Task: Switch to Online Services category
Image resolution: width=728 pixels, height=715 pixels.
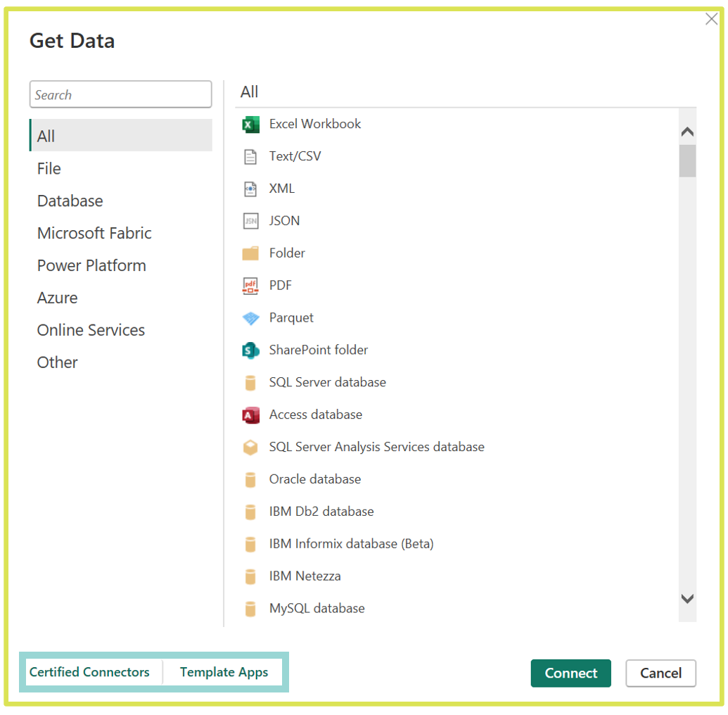Action: coord(121,330)
